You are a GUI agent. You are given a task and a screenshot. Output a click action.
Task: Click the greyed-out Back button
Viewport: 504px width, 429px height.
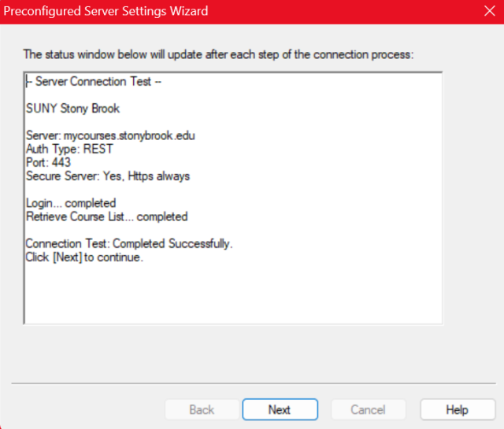(202, 409)
